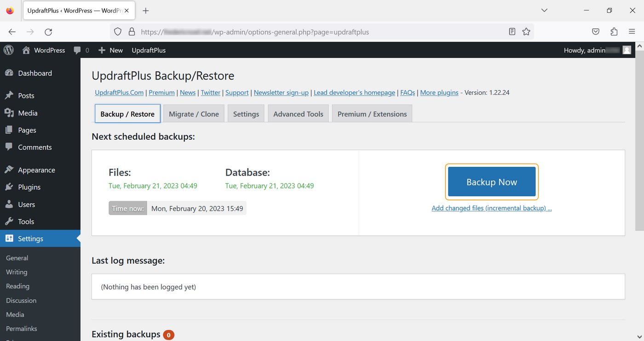This screenshot has width=644, height=341.
Task: Open Appearance via its paintbrush icon
Action: [x=10, y=170]
